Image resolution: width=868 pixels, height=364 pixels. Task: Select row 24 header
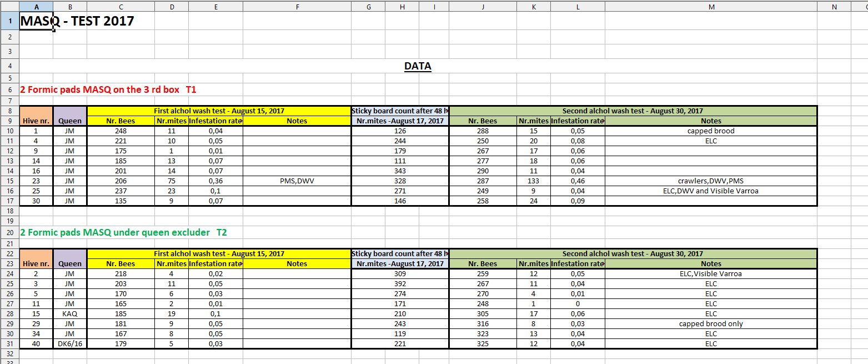tap(9, 273)
